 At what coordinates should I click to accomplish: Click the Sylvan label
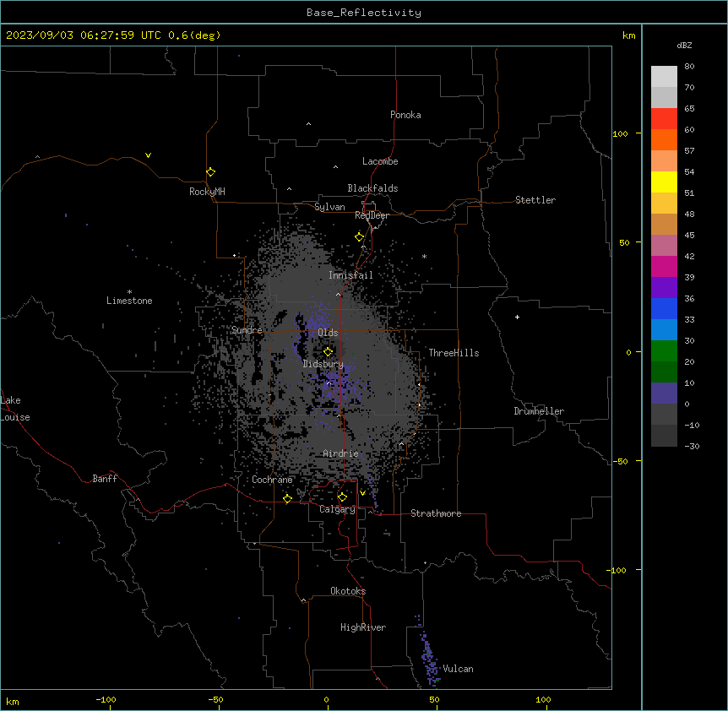pos(329,207)
